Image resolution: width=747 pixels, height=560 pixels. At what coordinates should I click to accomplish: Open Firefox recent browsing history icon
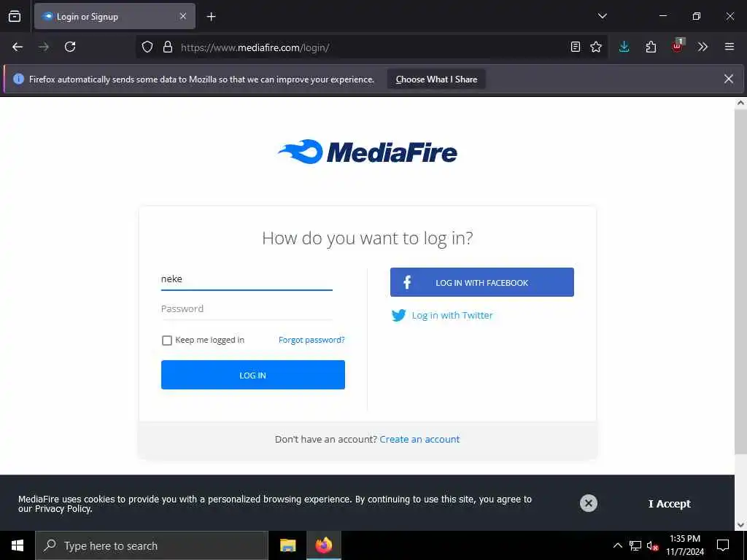click(x=15, y=16)
